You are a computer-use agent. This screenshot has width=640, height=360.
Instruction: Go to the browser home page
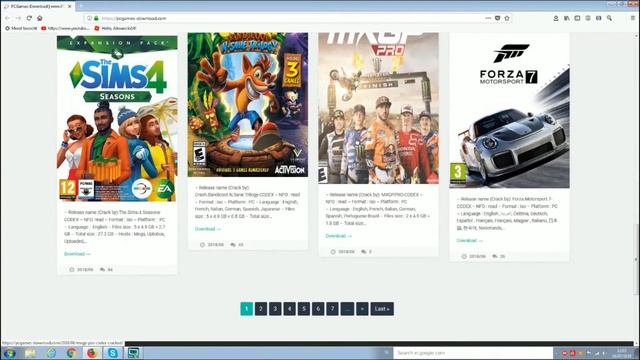(40, 18)
